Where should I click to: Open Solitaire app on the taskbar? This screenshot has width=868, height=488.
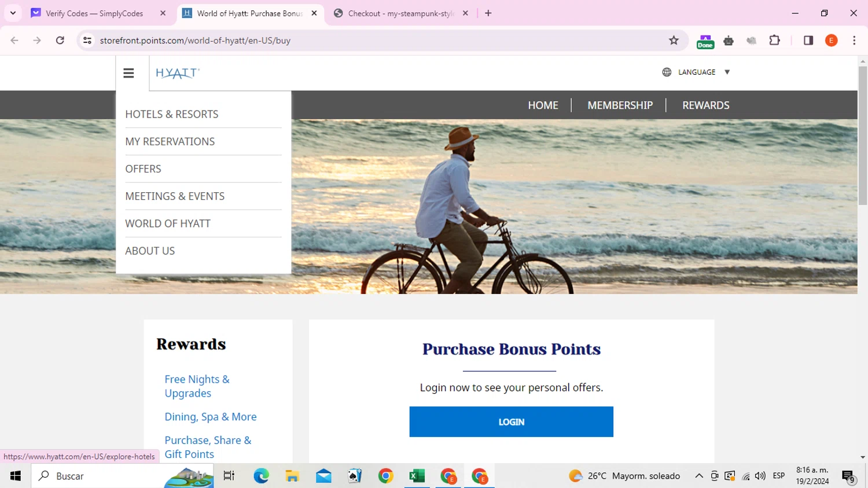pos(355,476)
